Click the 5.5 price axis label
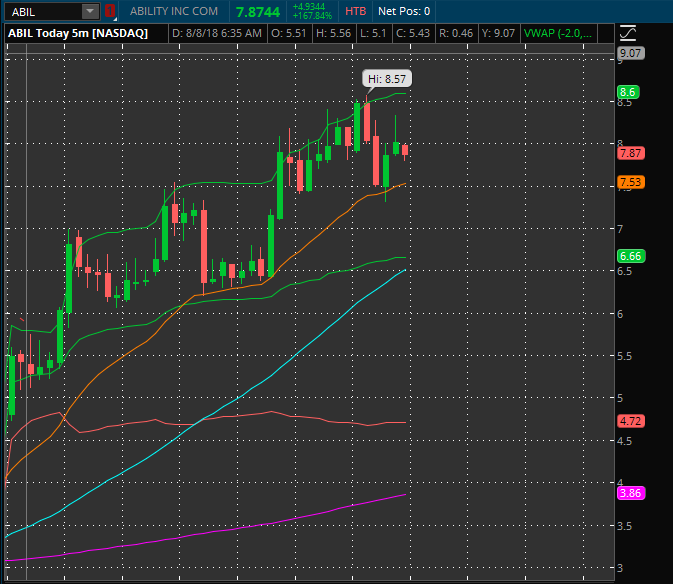Viewport: 673px width, 584px height. 624,356
